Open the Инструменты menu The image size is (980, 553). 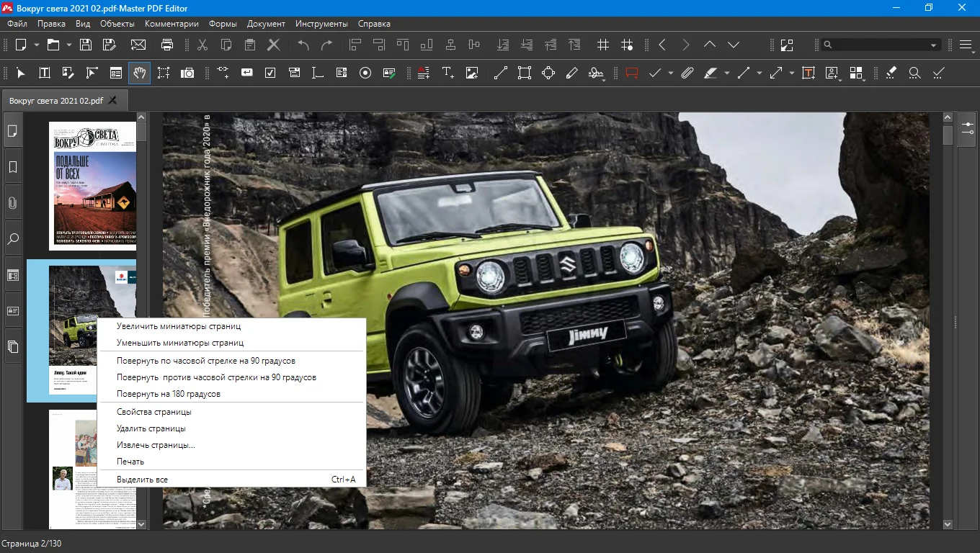pos(321,24)
